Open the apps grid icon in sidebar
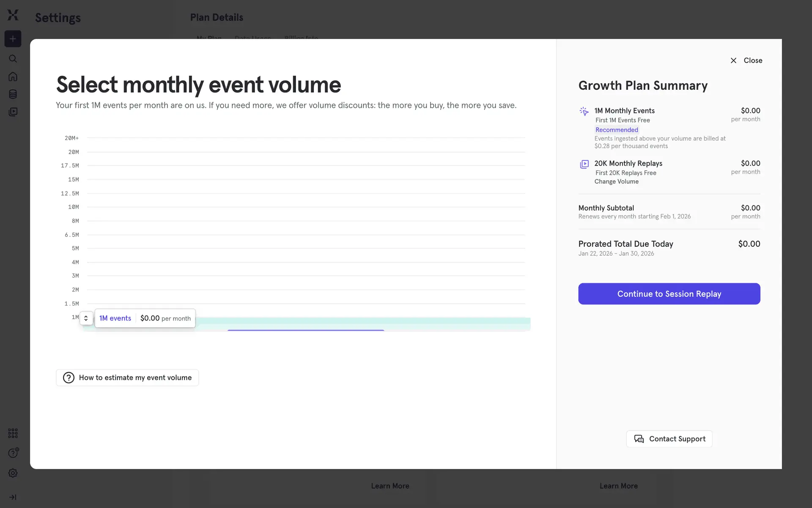Screen dimensions: 812x508 click(x=13, y=433)
